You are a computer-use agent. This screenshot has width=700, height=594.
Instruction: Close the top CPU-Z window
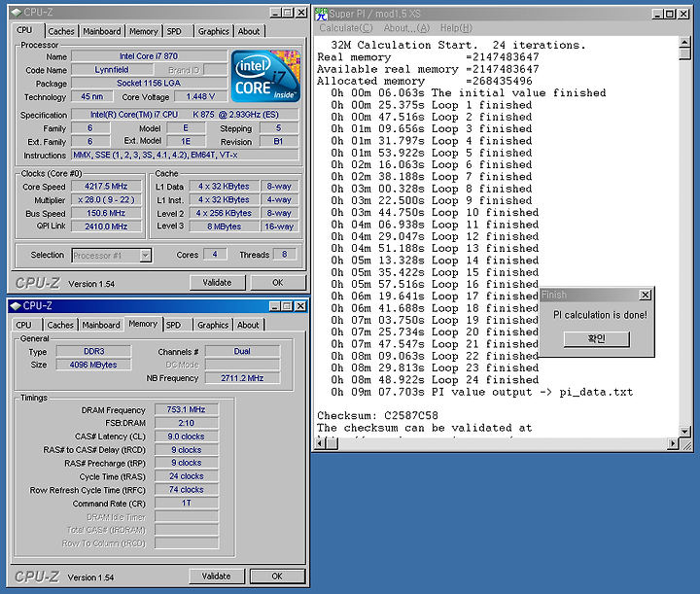pos(301,13)
